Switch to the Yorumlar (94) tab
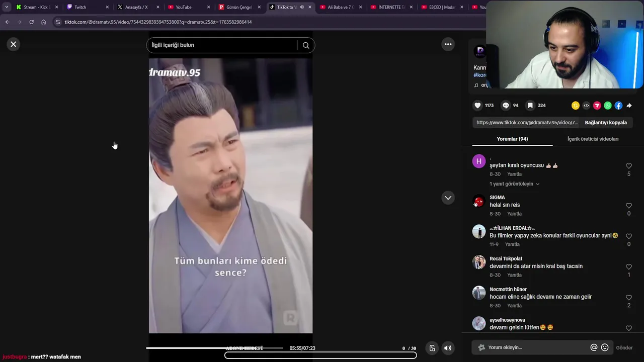644x362 pixels. click(x=512, y=139)
